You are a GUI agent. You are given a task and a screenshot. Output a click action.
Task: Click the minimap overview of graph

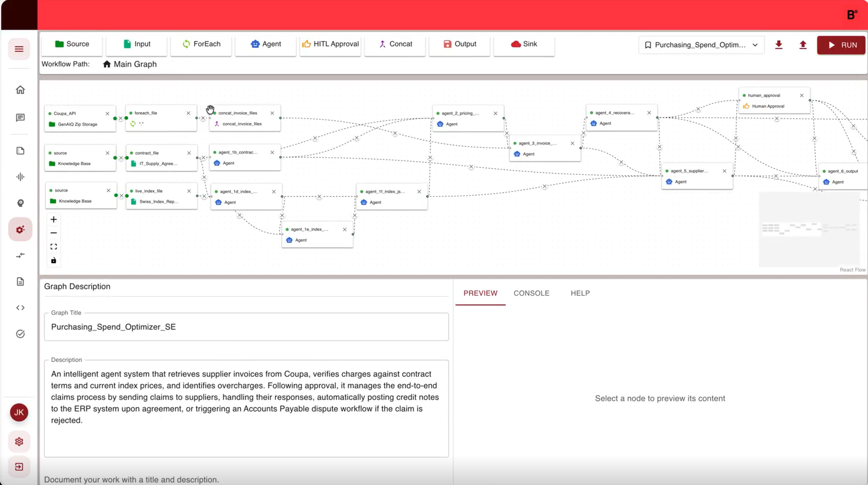tap(809, 229)
